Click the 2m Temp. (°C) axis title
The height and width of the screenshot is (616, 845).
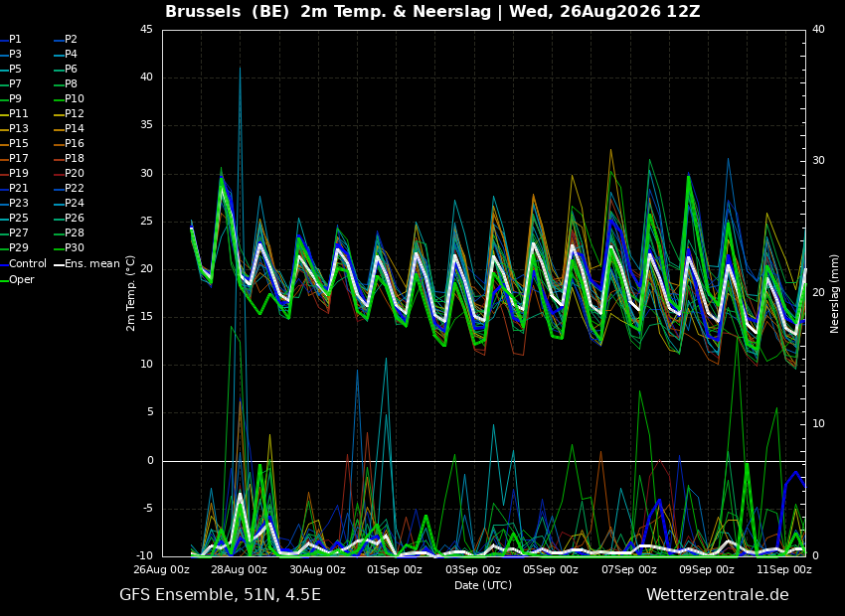tap(131, 293)
